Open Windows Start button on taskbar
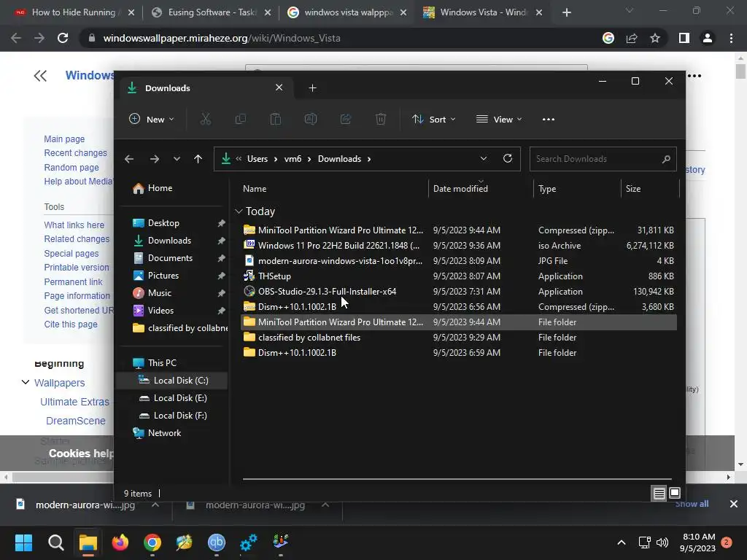747x560 pixels. coord(23,542)
